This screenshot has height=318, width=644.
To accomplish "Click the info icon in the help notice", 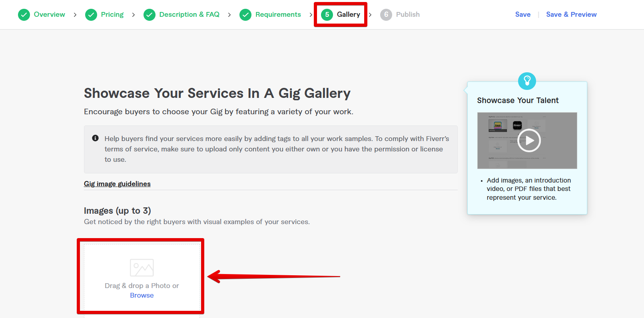I will 95,138.
